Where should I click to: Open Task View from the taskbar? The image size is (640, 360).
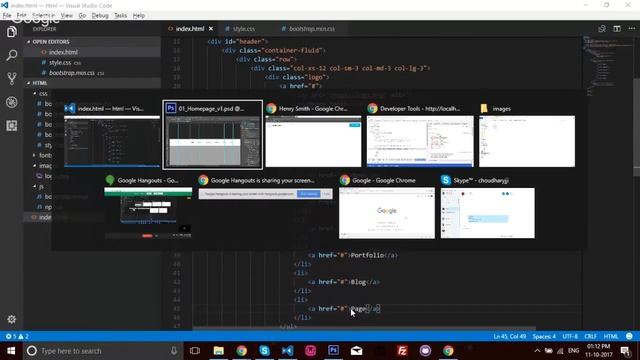(195, 351)
